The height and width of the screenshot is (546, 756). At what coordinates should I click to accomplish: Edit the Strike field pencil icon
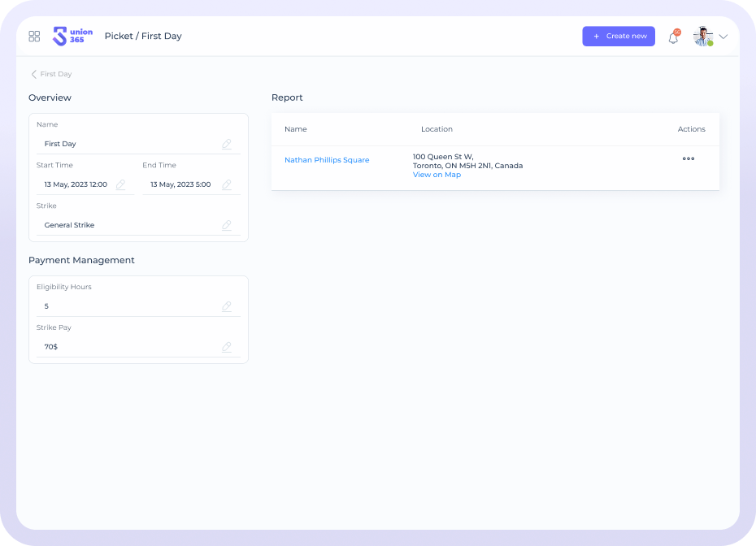click(x=227, y=225)
